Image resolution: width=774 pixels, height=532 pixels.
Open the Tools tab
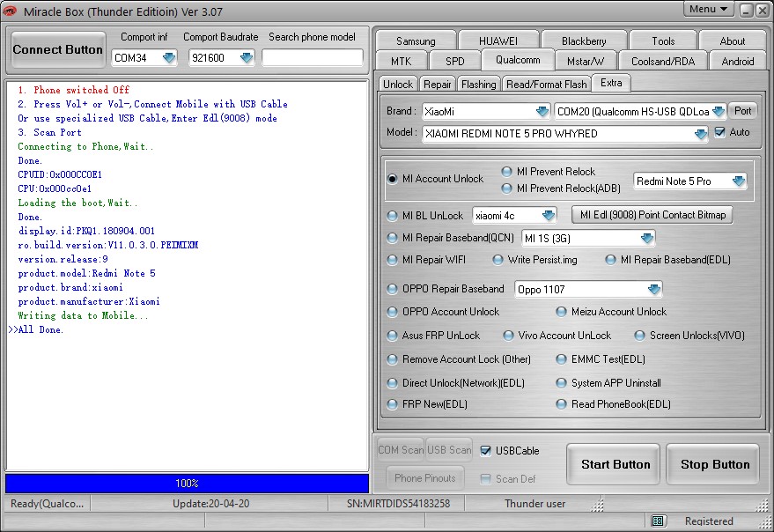click(663, 41)
